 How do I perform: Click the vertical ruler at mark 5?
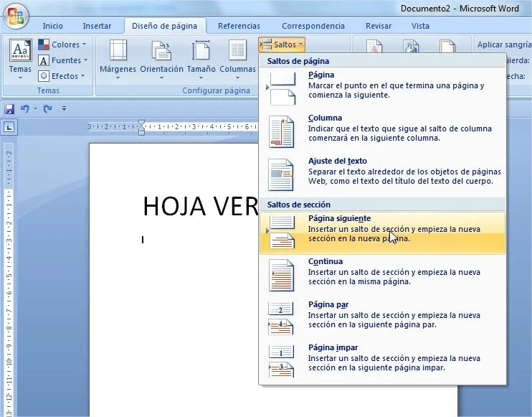point(9,275)
